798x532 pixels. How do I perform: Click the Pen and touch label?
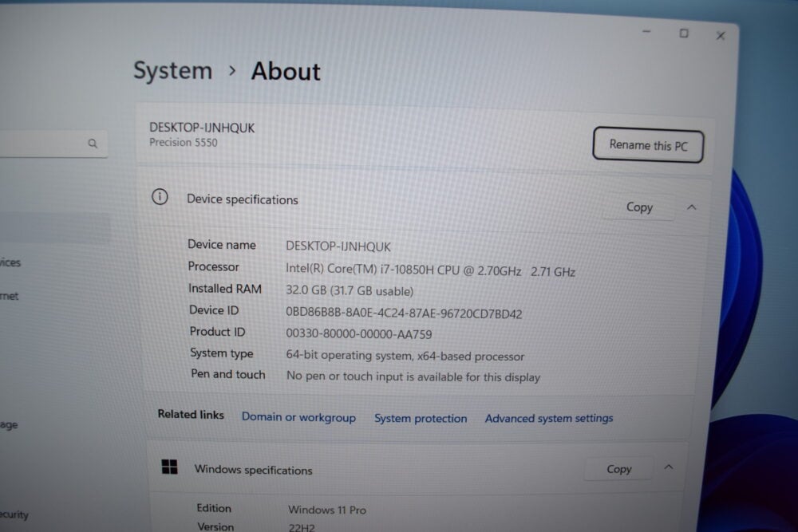click(x=228, y=374)
